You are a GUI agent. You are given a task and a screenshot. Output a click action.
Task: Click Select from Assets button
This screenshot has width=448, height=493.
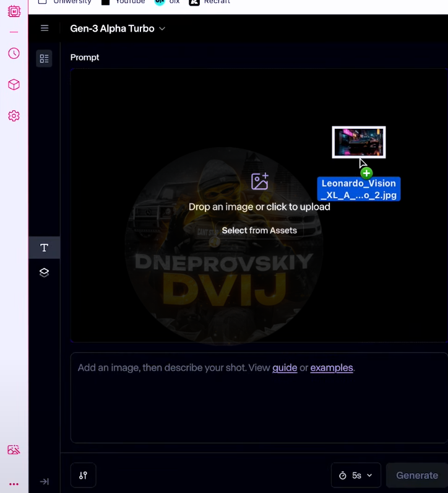[x=259, y=230]
